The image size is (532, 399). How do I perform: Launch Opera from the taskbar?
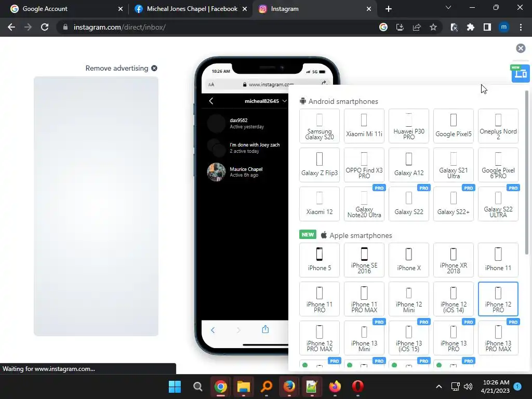pos(357,386)
